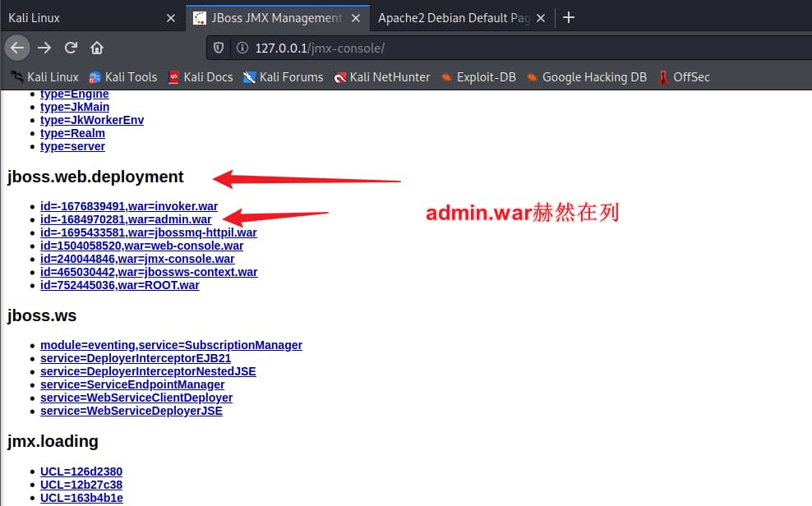Open service=ServiceEndpointManager link
The width and height of the screenshot is (812, 506).
point(132,385)
